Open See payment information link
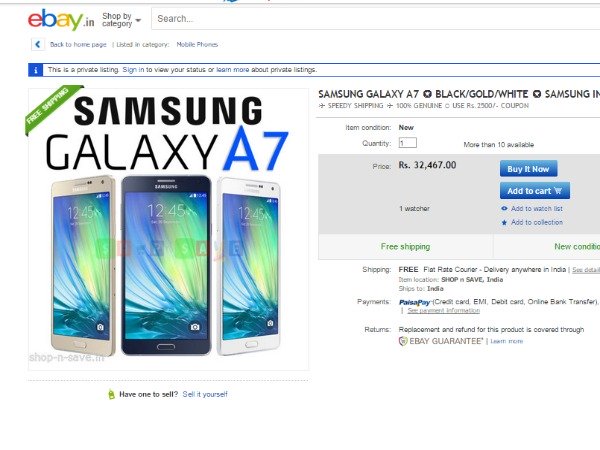The width and height of the screenshot is (600, 450). click(443, 310)
